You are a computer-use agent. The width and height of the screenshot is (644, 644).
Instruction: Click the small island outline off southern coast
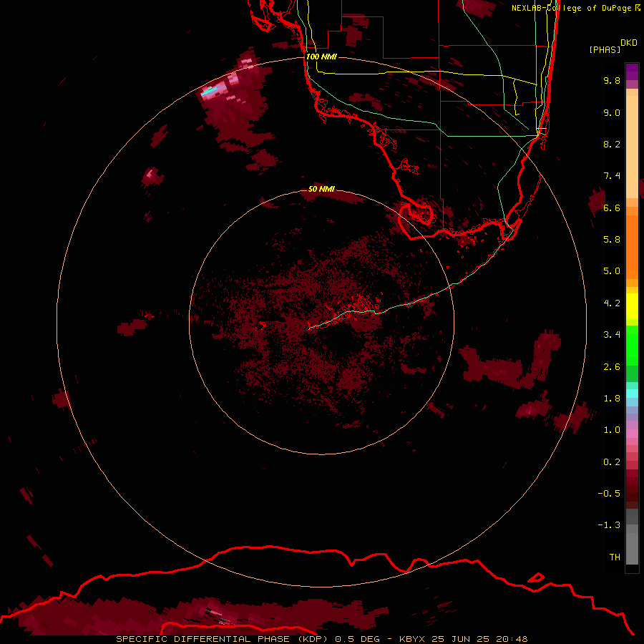point(535,578)
